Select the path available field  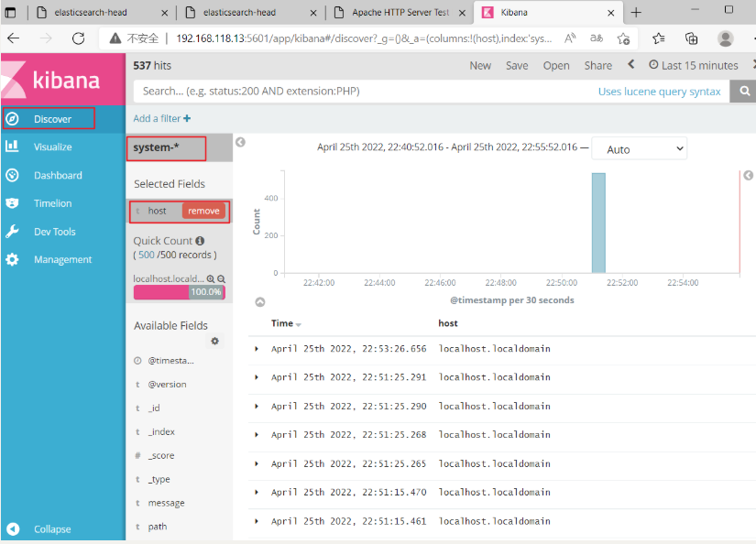click(158, 527)
